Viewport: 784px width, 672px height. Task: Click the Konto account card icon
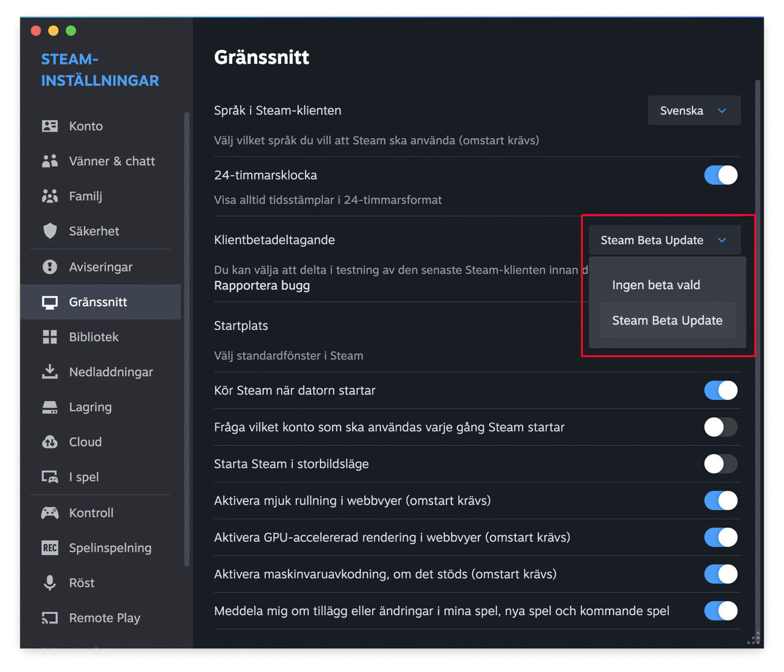pos(50,126)
